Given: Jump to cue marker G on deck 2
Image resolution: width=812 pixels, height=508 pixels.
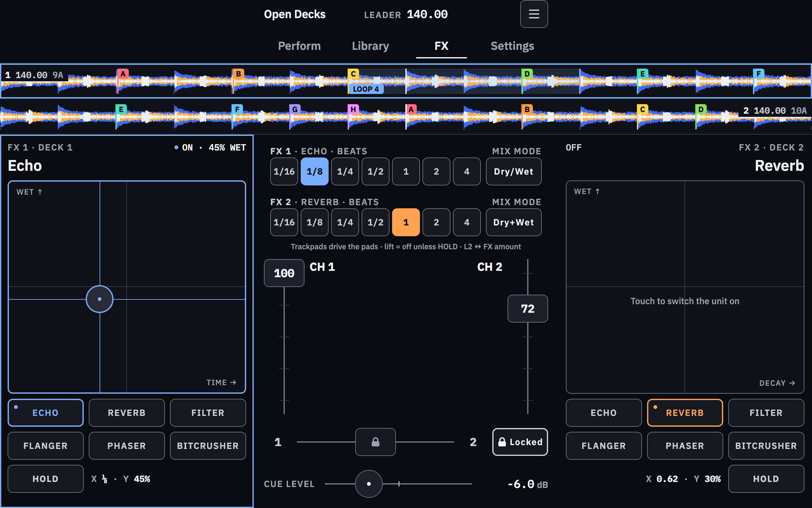Looking at the screenshot, I should point(295,110).
